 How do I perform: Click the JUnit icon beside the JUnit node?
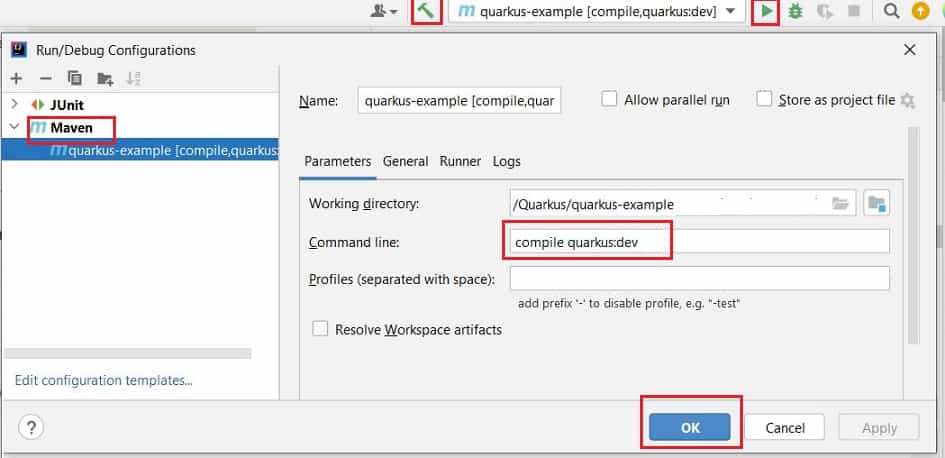pos(38,105)
